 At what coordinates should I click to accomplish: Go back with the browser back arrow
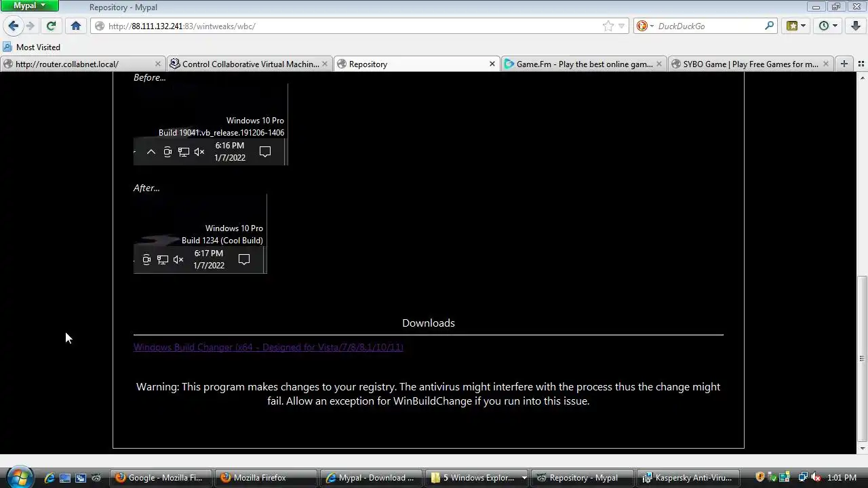coord(13,26)
